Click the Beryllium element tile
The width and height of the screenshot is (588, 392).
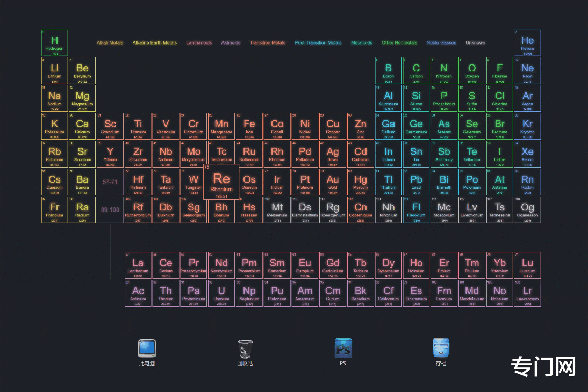pyautogui.click(x=82, y=70)
